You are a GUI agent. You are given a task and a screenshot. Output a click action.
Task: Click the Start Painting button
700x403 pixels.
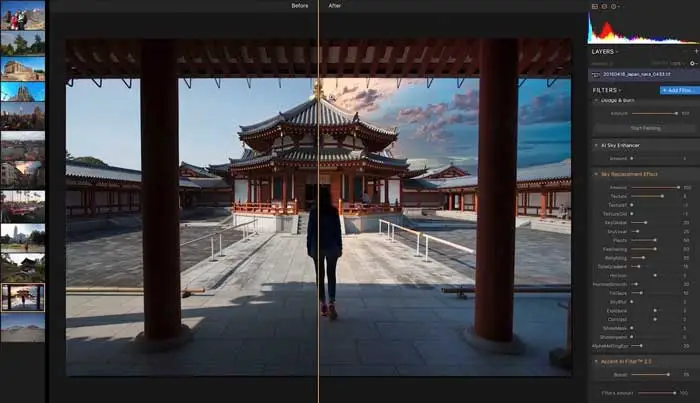[x=646, y=128]
